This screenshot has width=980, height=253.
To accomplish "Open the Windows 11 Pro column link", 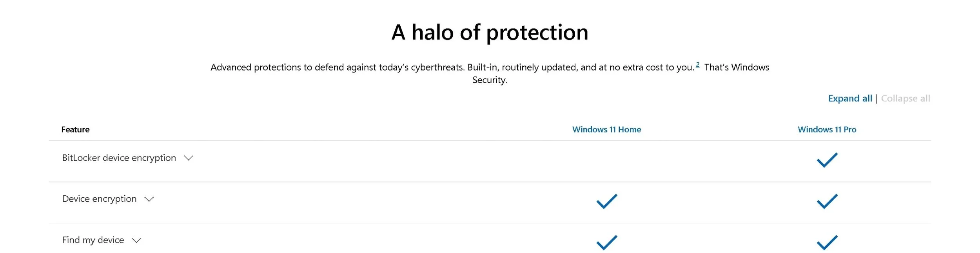I will (x=827, y=129).
